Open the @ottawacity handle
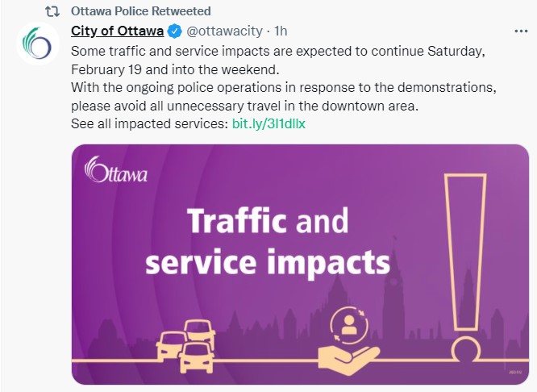 [x=227, y=32]
